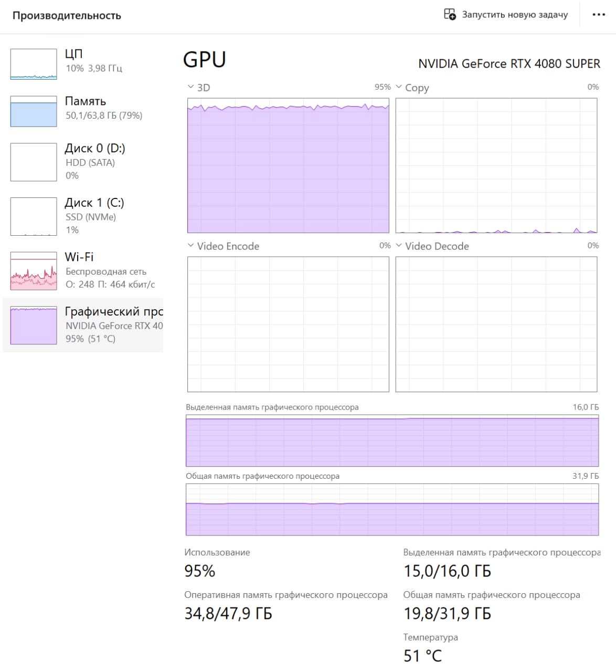The width and height of the screenshot is (616, 672).
Task: Expand the Copy engine dropdown chevron
Action: 399,87
